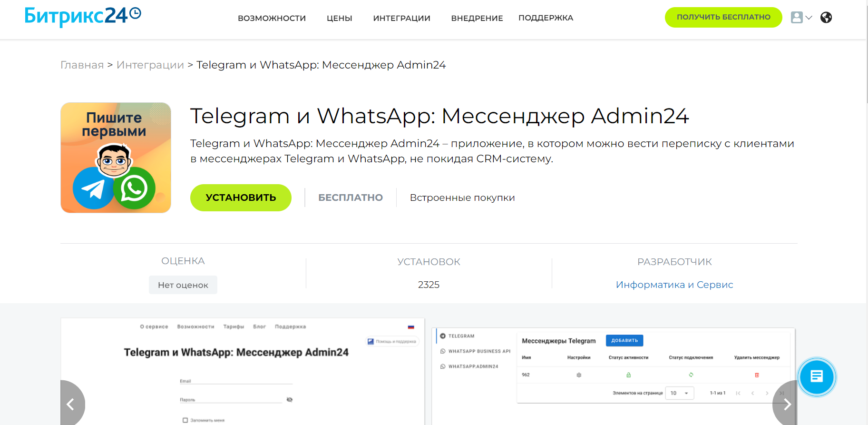The width and height of the screenshot is (868, 425).
Task: Click the installs count 2325
Action: (x=429, y=285)
